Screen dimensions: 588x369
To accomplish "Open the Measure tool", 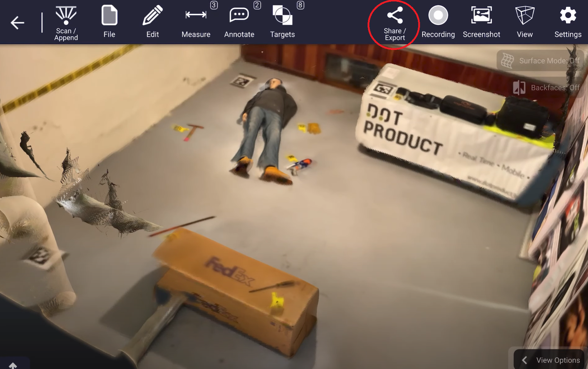I will point(196,22).
